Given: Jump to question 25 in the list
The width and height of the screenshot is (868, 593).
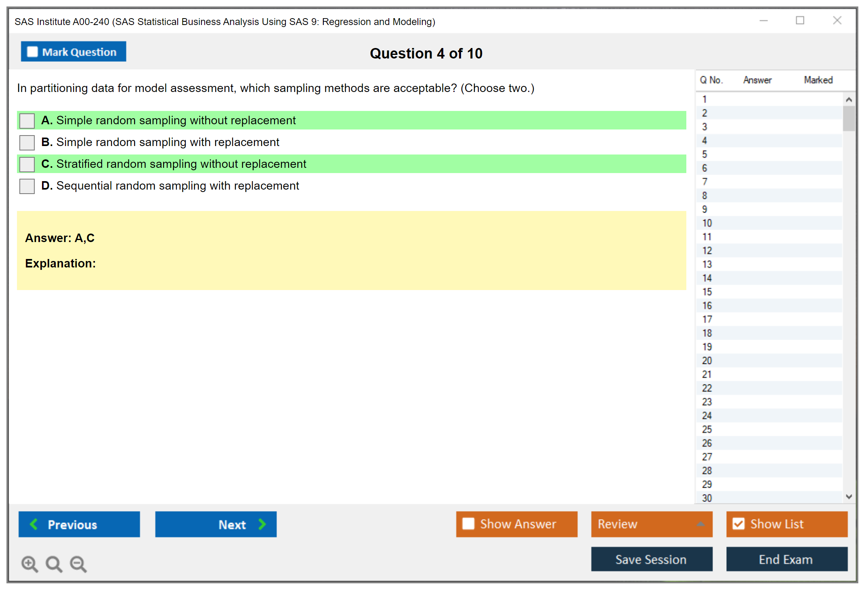Looking at the screenshot, I should click(707, 429).
